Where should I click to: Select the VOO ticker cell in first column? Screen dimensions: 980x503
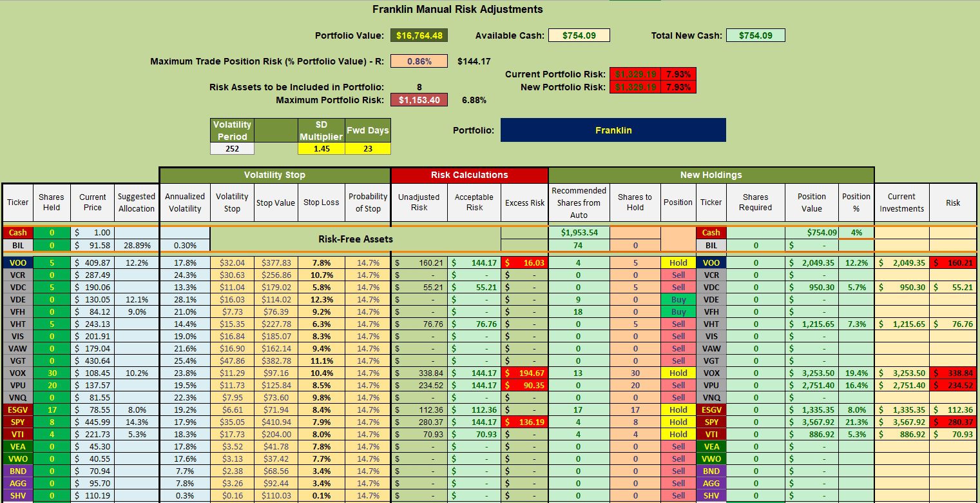pyautogui.click(x=17, y=263)
